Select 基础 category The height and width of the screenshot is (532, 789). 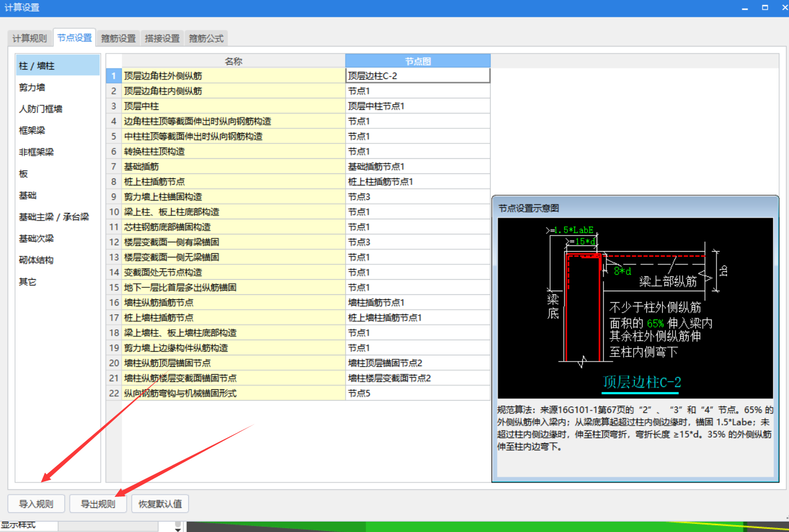[x=58, y=195]
